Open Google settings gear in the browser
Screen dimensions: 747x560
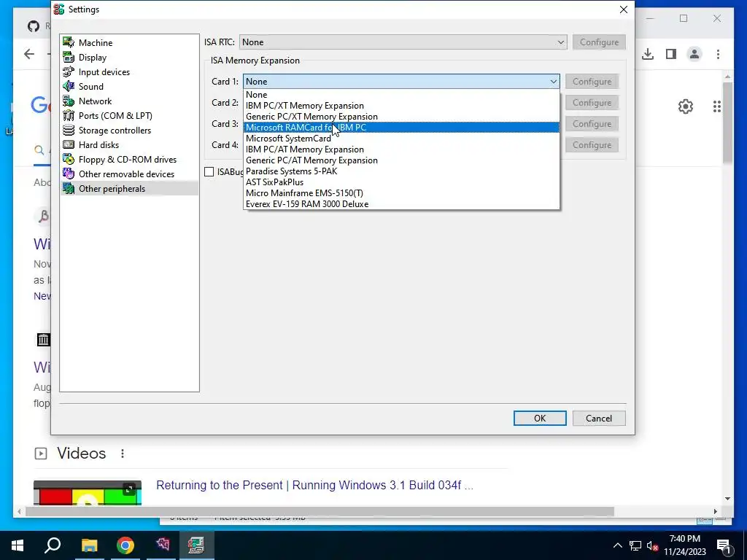coord(686,106)
